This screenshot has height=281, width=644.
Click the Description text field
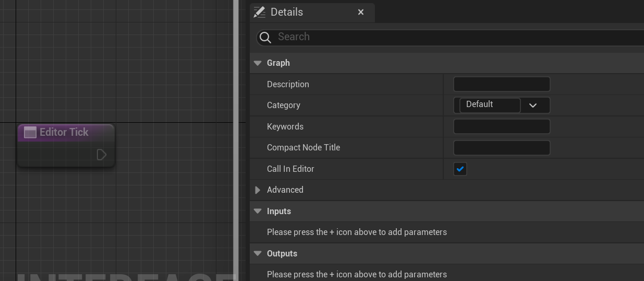(x=502, y=84)
